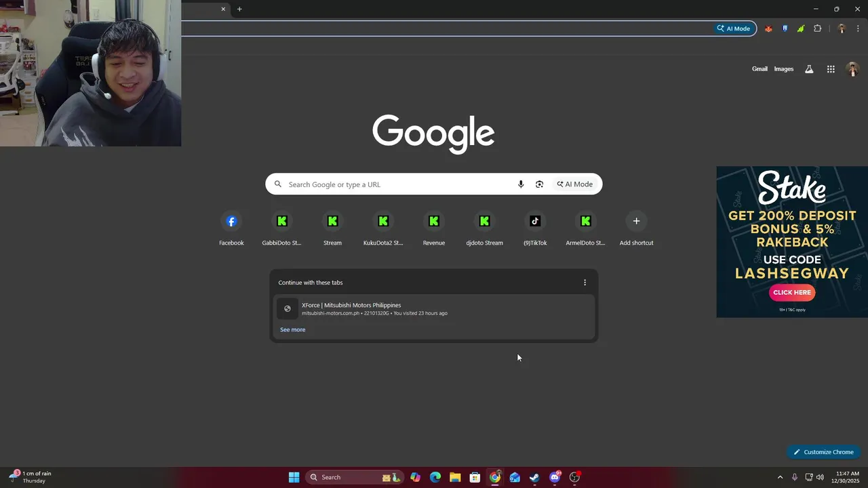Image resolution: width=868 pixels, height=488 pixels.
Task: Open the Images link
Action: (784, 69)
